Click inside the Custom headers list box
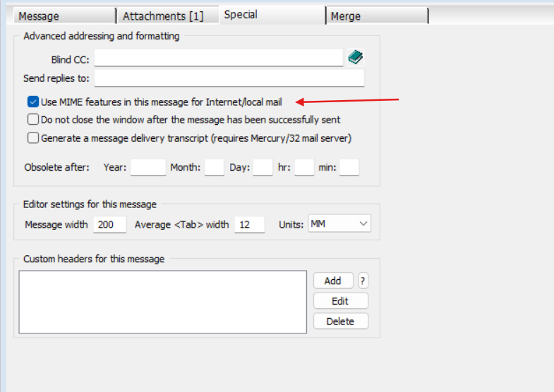The width and height of the screenshot is (554, 392). (162, 300)
